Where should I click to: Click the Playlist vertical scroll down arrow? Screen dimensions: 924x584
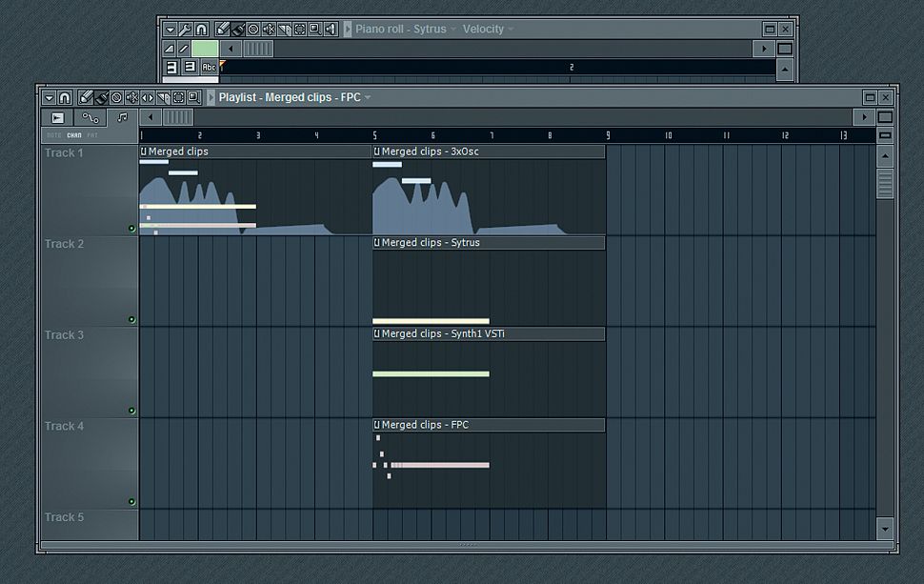(885, 529)
